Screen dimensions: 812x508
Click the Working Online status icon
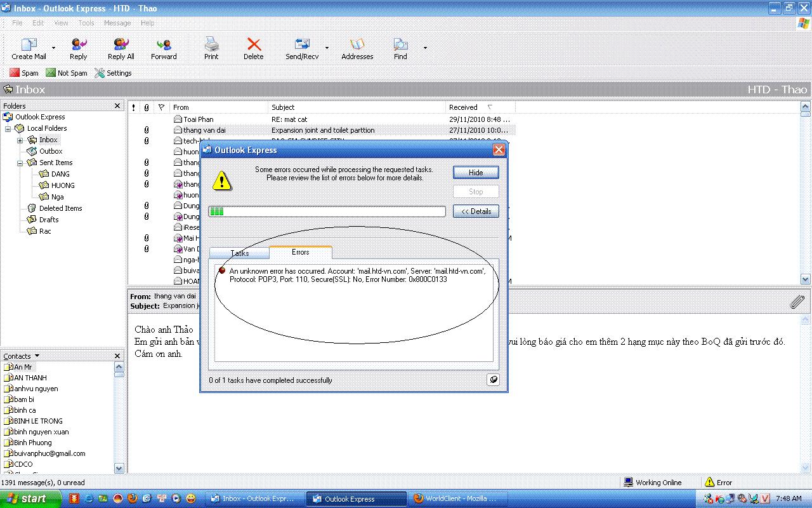629,483
